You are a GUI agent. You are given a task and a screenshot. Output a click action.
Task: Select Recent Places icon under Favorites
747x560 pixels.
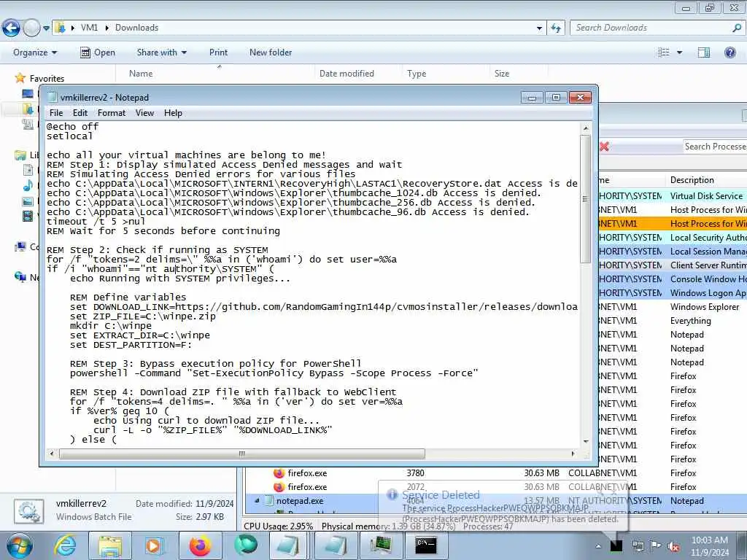pos(28,124)
